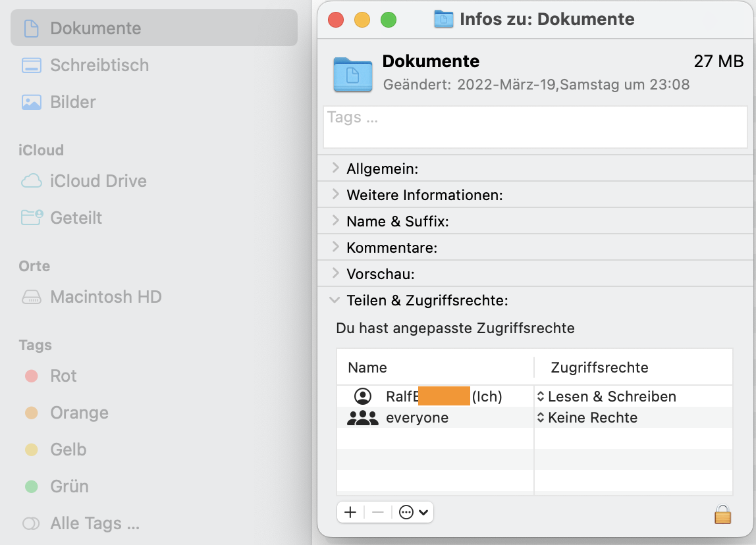The height and width of the screenshot is (545, 756).
Task: Click into the Tags input field
Action: (535, 126)
